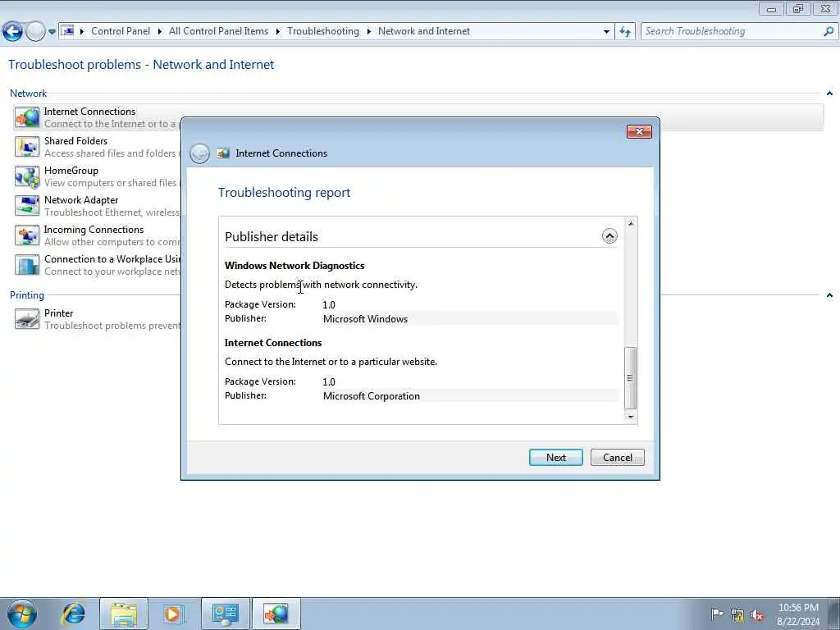This screenshot has width=840, height=630.
Task: Open the Printer troubleshooter link
Action: click(x=58, y=313)
